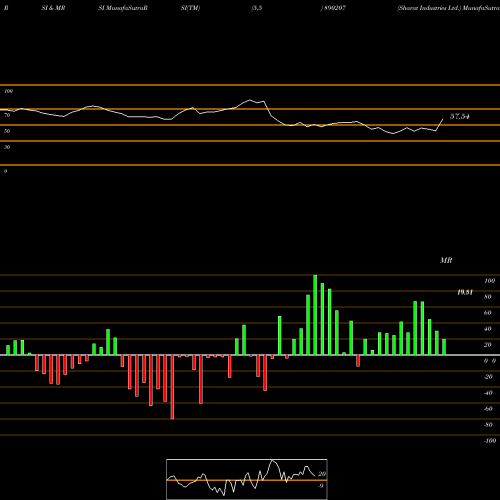
Task: Click the longest red histogram bar
Action: coord(172,387)
